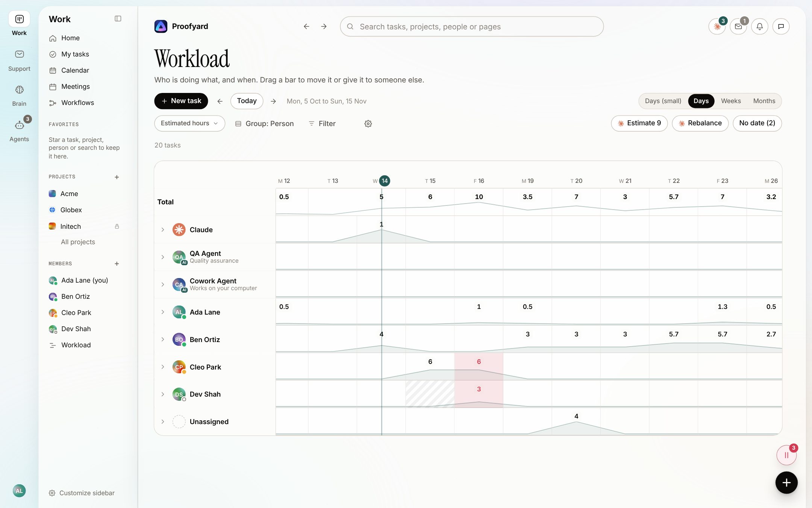Go to next date range arrow
This screenshot has width=812, height=508.
(x=273, y=101)
